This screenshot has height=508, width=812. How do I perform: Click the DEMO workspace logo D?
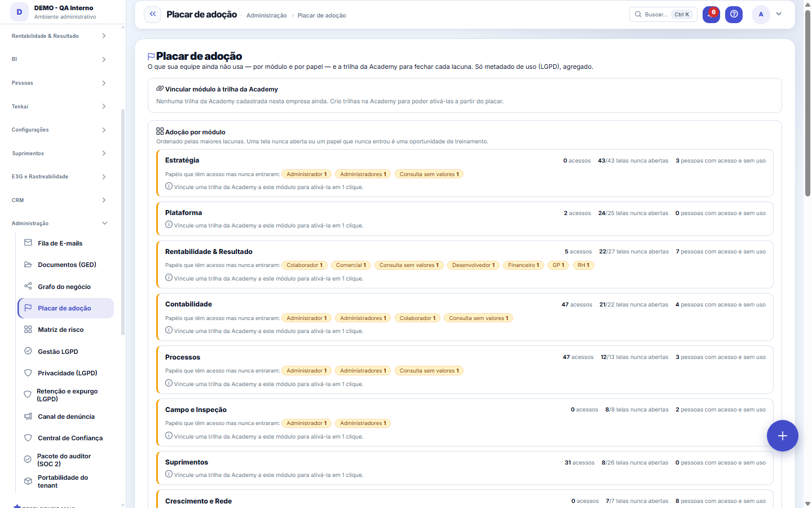20,12
